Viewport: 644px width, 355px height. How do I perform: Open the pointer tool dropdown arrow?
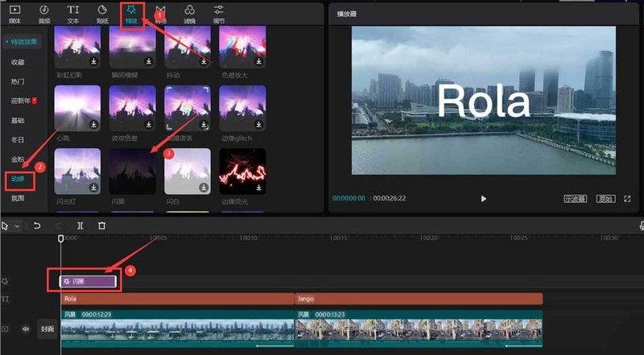pos(17,226)
